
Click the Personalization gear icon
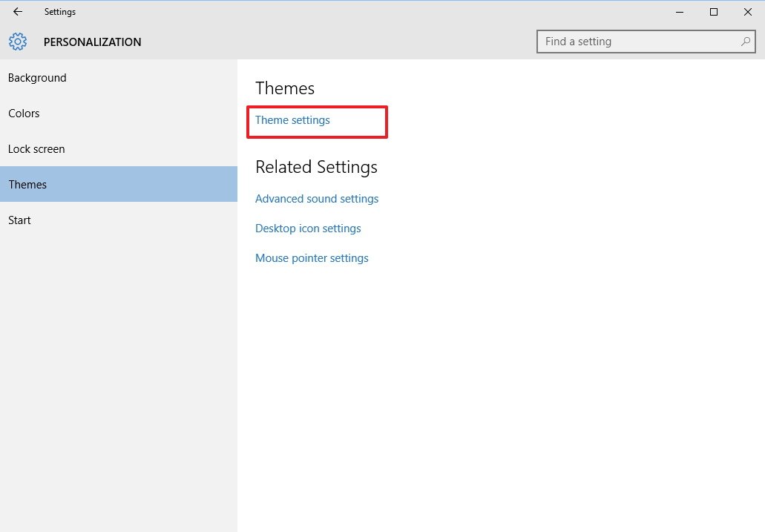pyautogui.click(x=19, y=42)
